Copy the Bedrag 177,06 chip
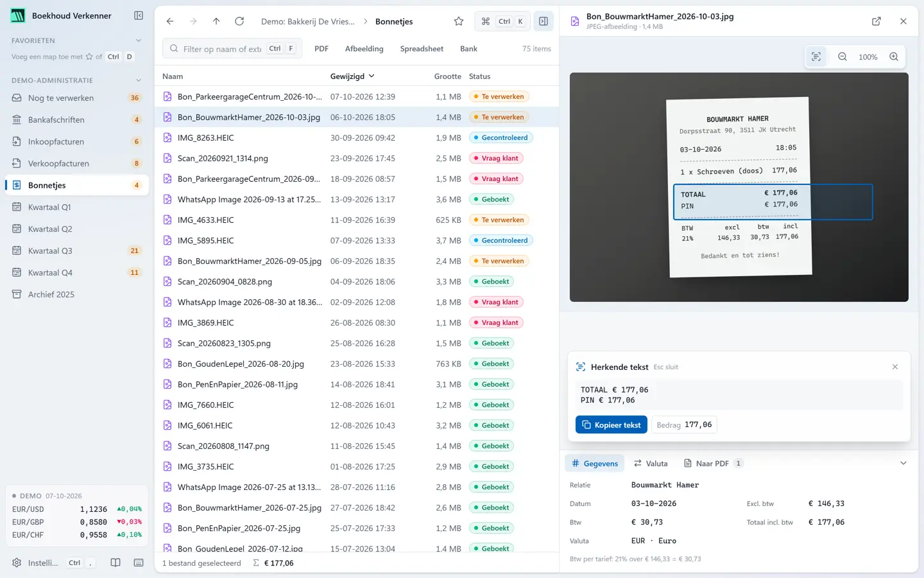 click(x=684, y=425)
